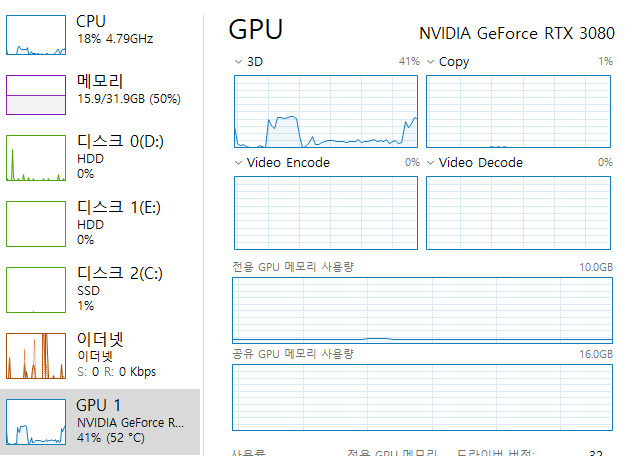634x456 pixels.
Task: Select the 이더넷 network graph icon
Action: coord(36,355)
